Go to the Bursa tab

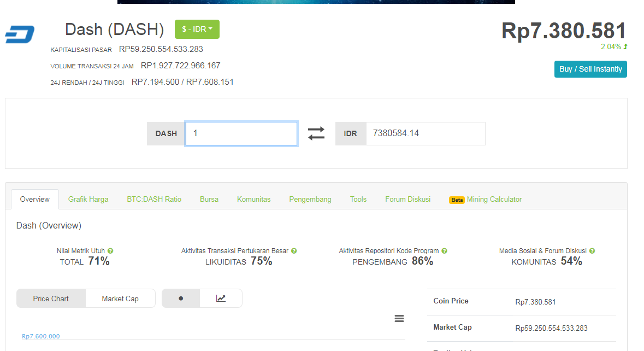(x=209, y=200)
